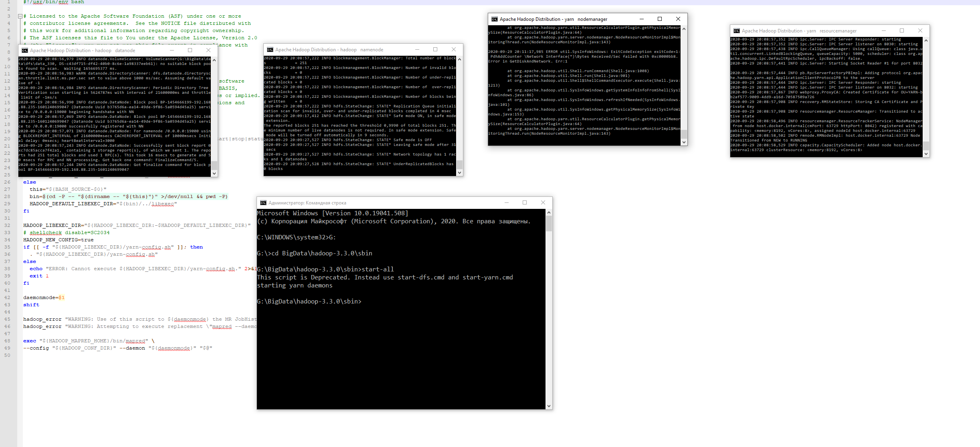980x447 pixels.
Task: Click the nodemanager scrollbar down arrow
Action: pos(684,142)
